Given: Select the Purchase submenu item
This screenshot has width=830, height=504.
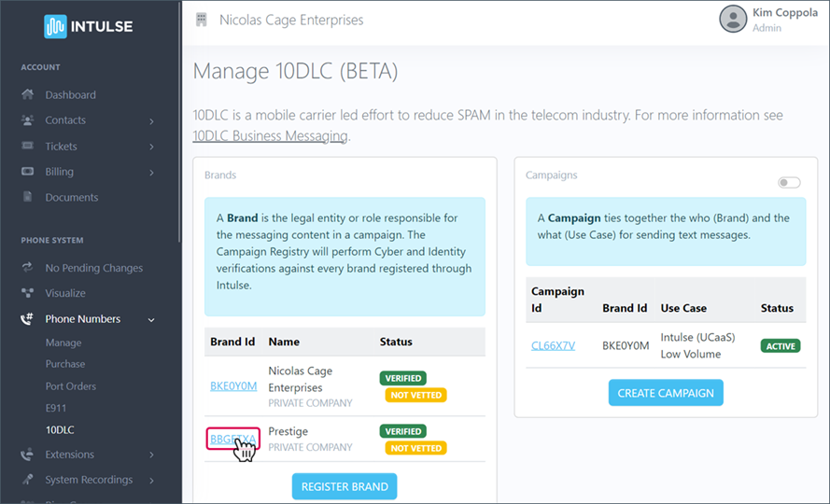Looking at the screenshot, I should (65, 364).
